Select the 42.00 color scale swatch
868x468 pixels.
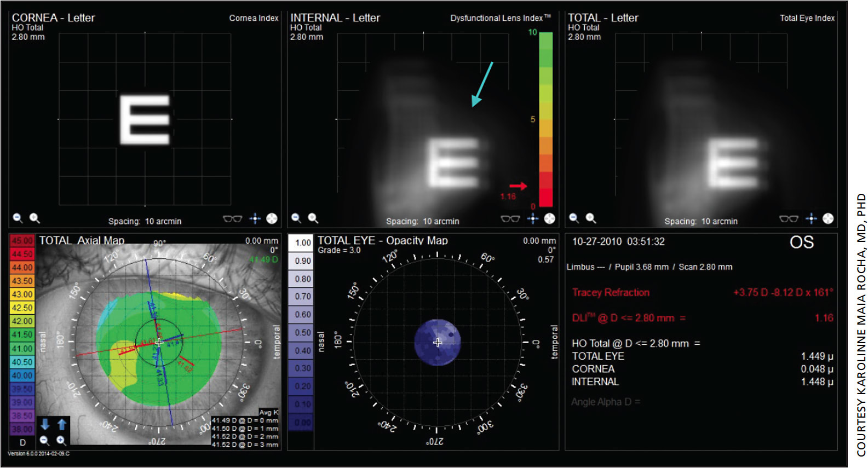click(22, 321)
